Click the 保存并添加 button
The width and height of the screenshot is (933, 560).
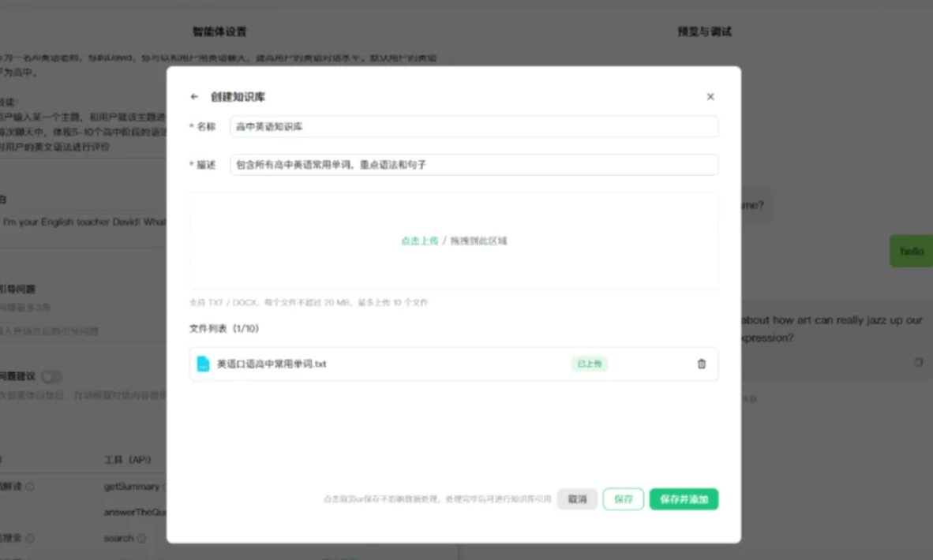[683, 498]
